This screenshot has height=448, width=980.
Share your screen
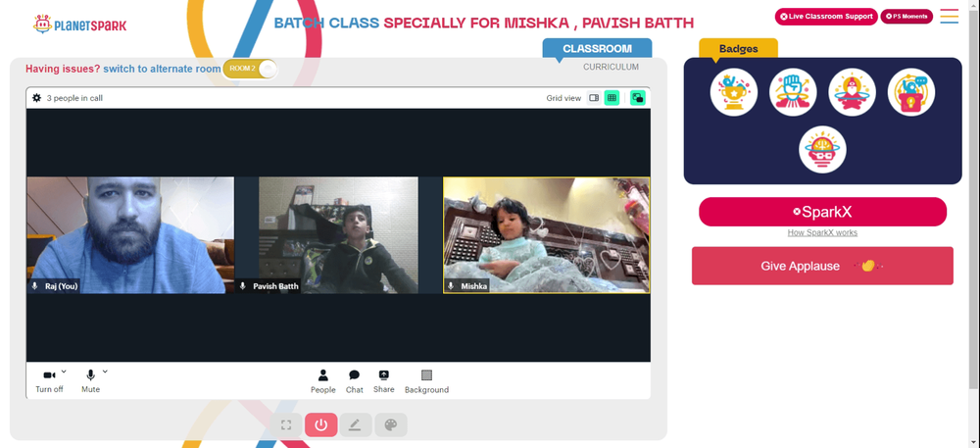(x=384, y=381)
